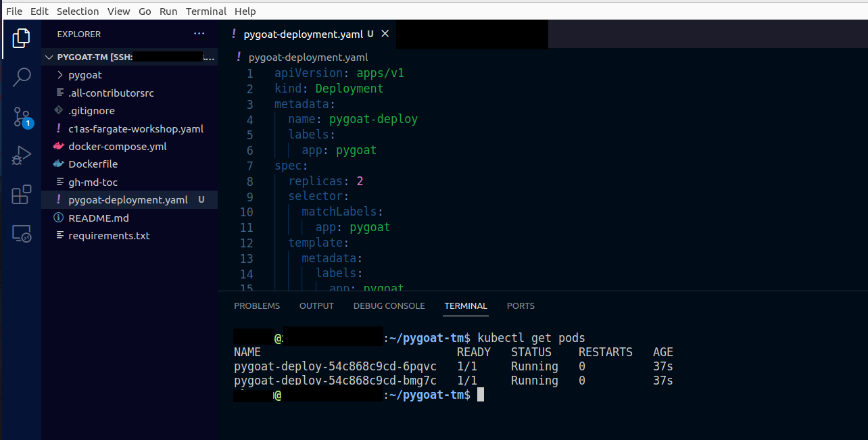Switch to the PROBLEMS panel tab
Screen dimensions: 868x440
tap(257, 306)
